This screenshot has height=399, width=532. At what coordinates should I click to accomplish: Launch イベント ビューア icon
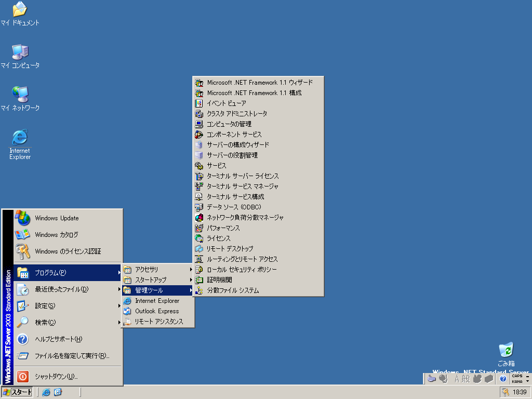199,103
